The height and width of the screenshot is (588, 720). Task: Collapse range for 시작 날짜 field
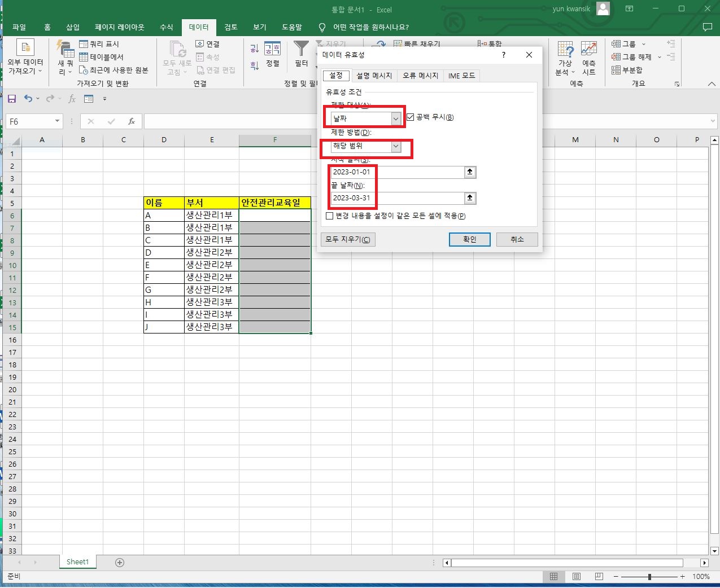[x=470, y=172]
